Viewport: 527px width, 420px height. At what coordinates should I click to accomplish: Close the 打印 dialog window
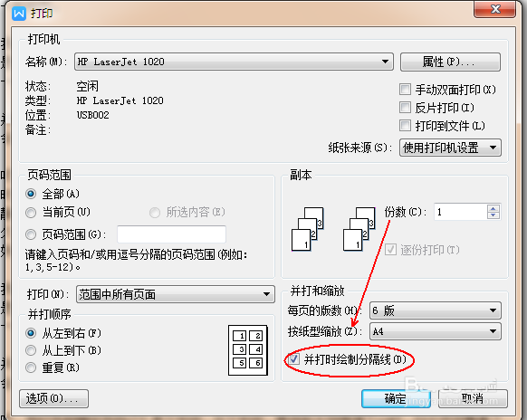click(495, 9)
